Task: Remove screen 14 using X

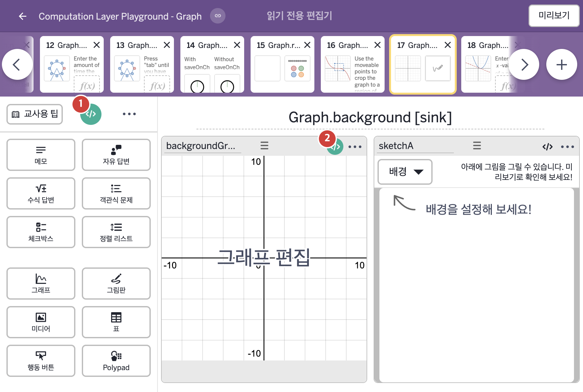Action: pos(237,45)
